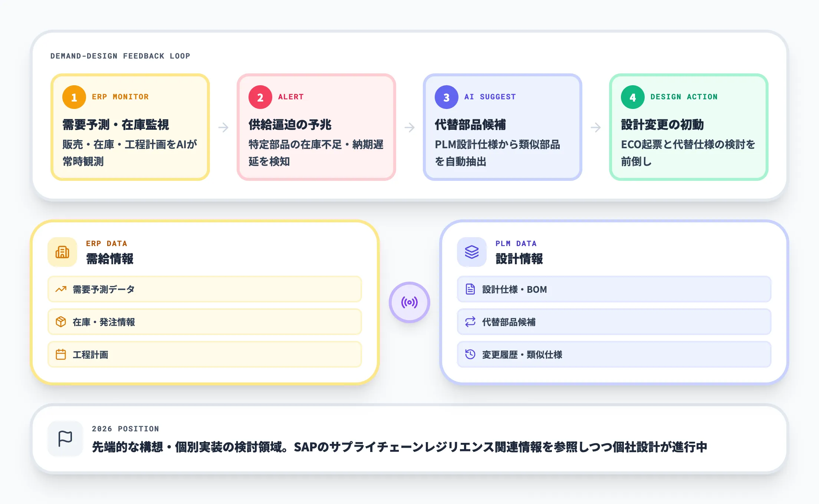Expand the arrow after ERP MONITOR card
The image size is (819, 504).
click(223, 127)
